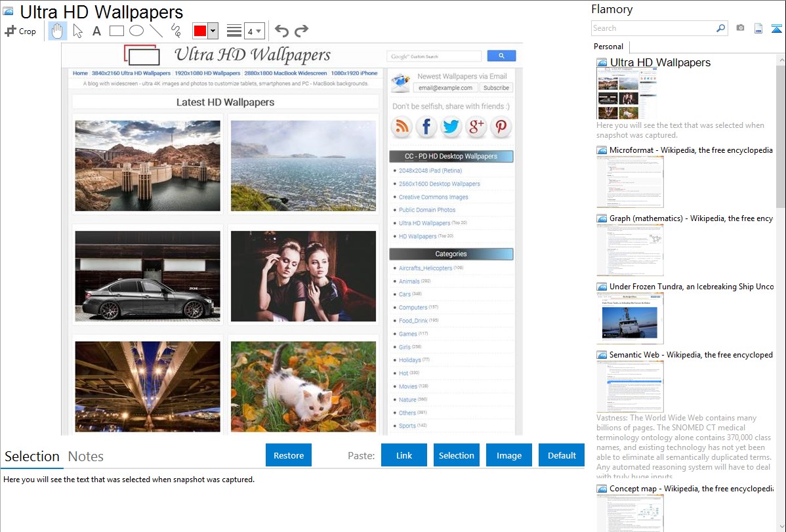Pick the rectangle drawing tool

click(117, 31)
